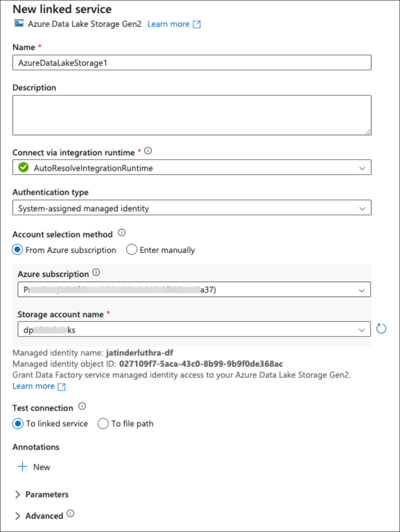The image size is (400, 532).
Task: Click the Azure Data Lake Storage Gen2 icon
Action: pyautogui.click(x=19, y=23)
